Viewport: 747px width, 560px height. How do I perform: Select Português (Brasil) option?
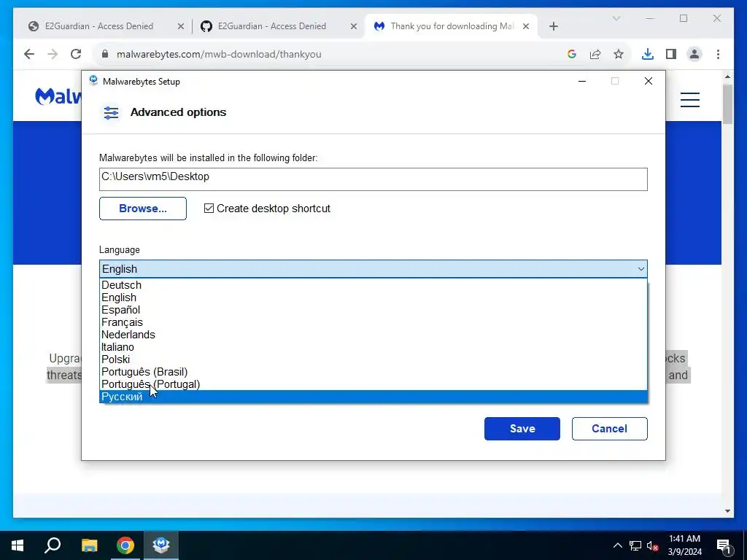coord(373,371)
